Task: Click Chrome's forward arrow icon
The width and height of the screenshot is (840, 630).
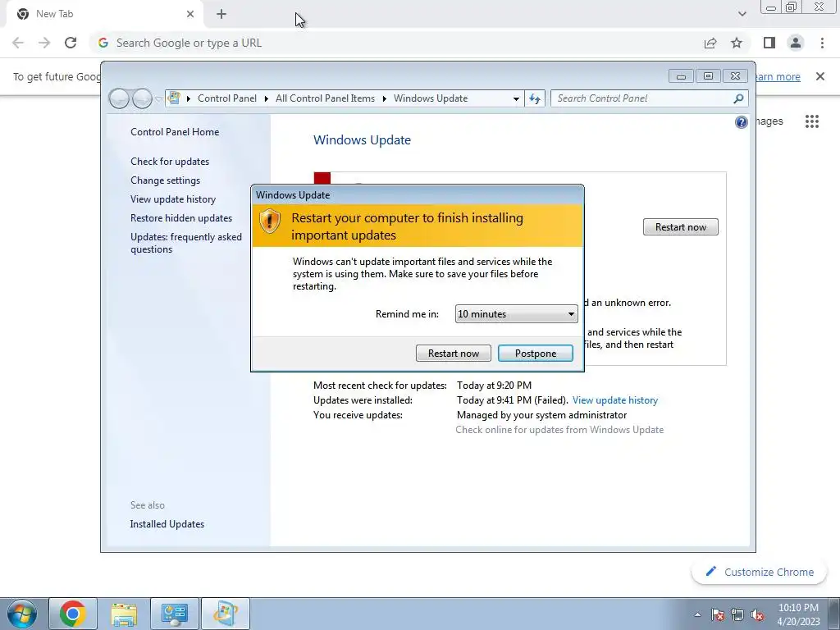Action: click(x=44, y=43)
